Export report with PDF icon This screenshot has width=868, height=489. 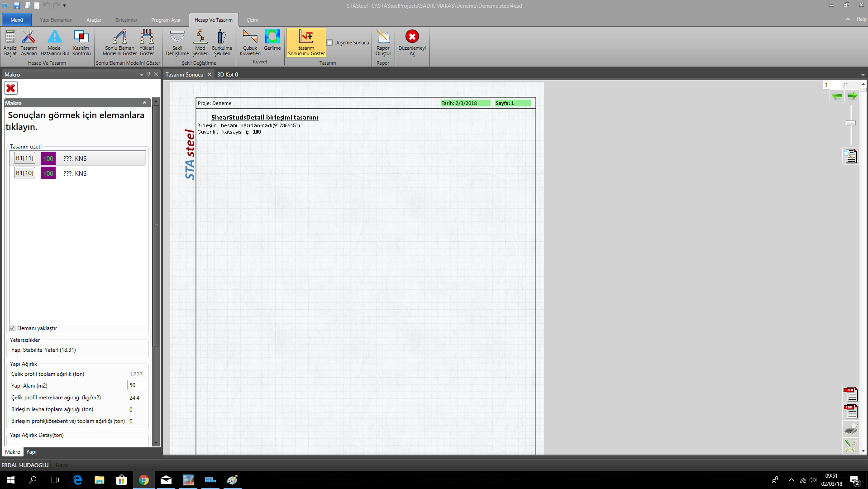[x=850, y=412]
